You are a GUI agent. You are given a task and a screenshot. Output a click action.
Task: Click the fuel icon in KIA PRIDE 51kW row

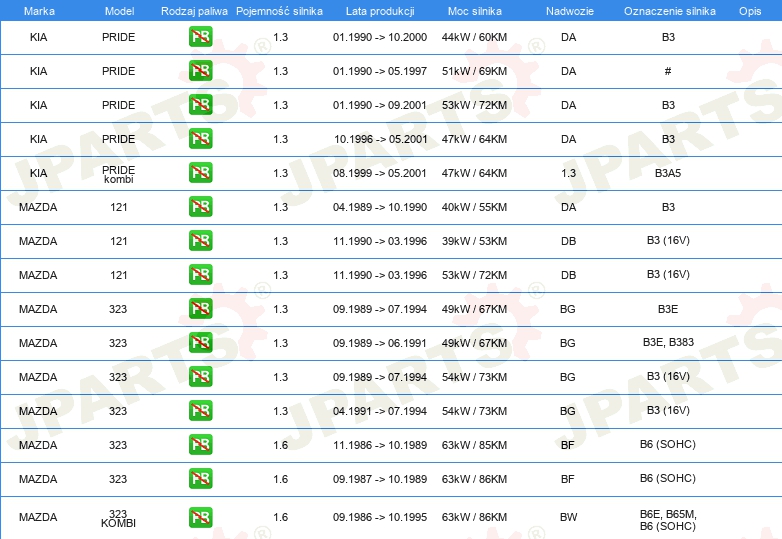200,71
